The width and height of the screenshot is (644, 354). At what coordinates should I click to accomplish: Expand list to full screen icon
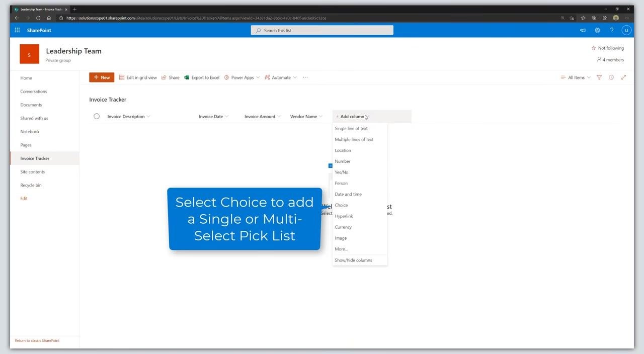click(624, 77)
